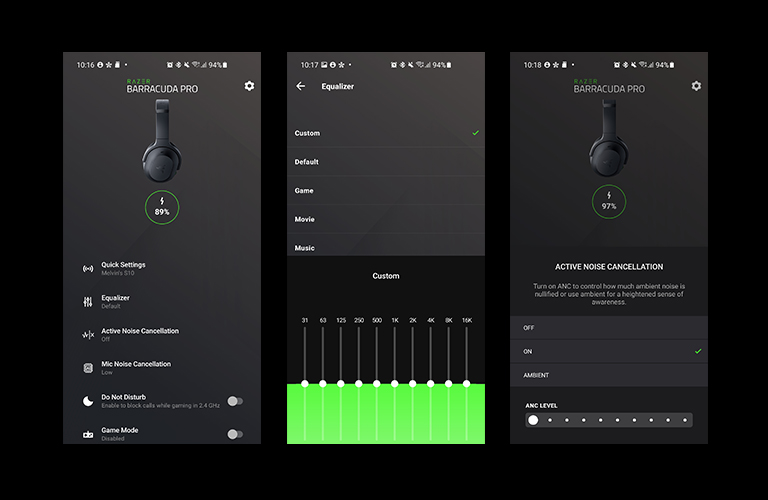Tap the Mic Noise Cancellation icon
This screenshot has width=768, height=500.
coord(88,368)
